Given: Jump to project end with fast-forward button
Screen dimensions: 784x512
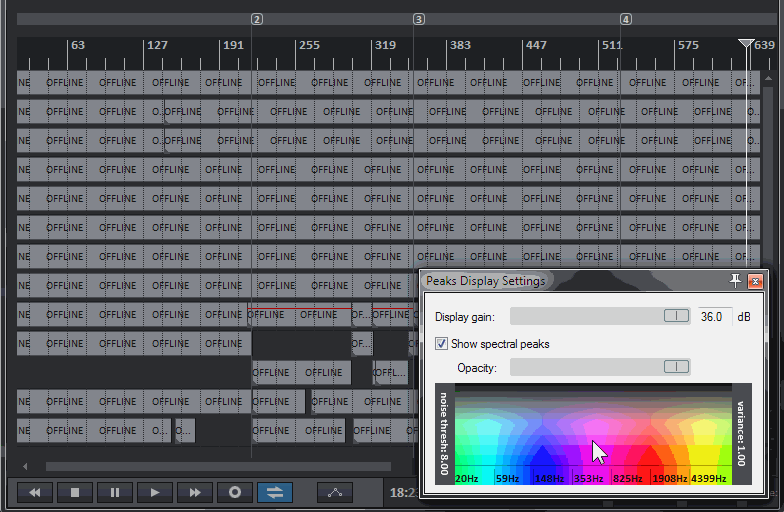Looking at the screenshot, I should (x=195, y=492).
